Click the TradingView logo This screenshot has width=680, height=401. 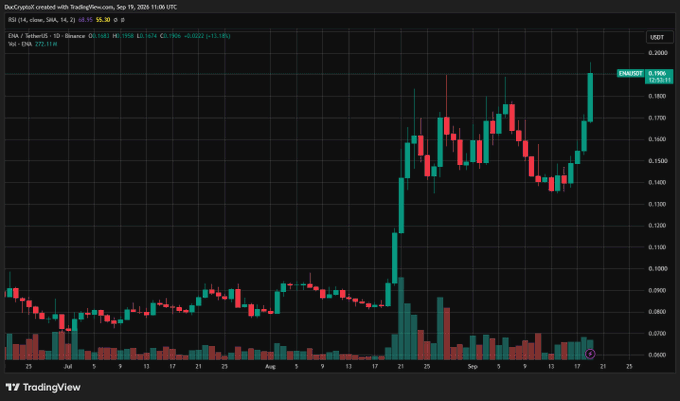click(43, 387)
